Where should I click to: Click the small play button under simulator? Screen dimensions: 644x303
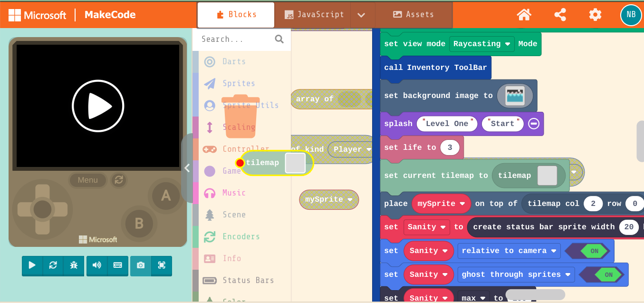(x=32, y=265)
